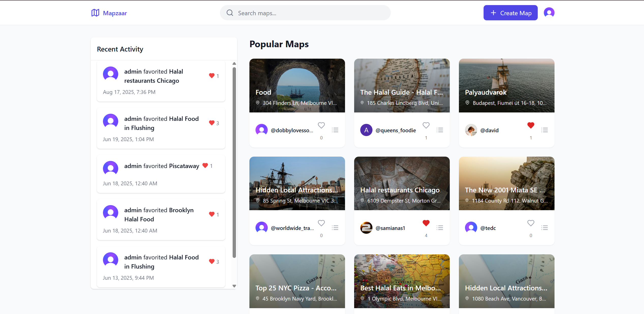Open list menu on the Palyaudvarok card
Screen dimensions: 644x314
545,130
